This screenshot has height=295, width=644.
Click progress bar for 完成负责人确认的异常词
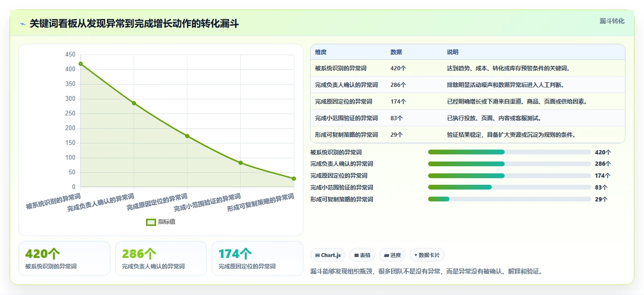click(x=509, y=164)
